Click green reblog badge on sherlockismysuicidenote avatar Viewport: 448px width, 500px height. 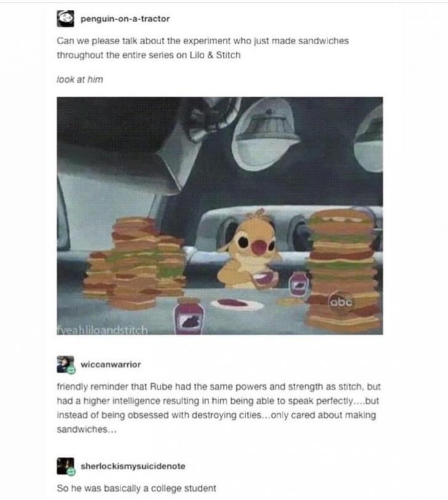tap(71, 472)
